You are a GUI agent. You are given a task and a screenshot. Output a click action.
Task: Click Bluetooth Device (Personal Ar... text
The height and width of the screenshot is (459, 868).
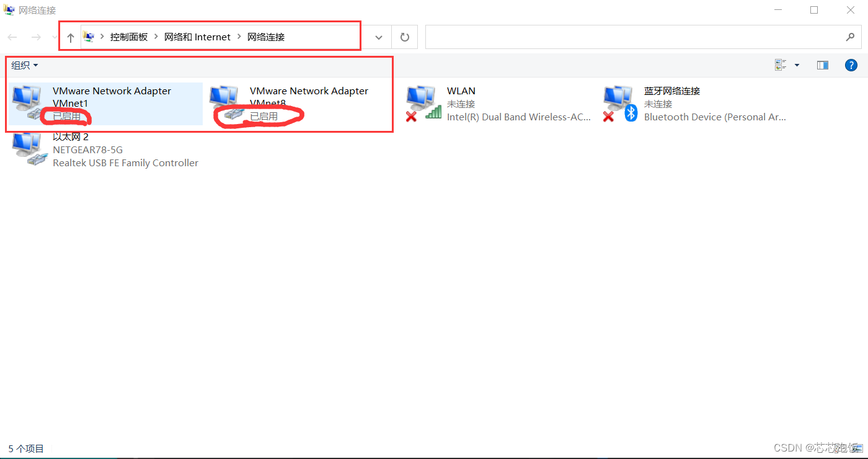coord(715,117)
